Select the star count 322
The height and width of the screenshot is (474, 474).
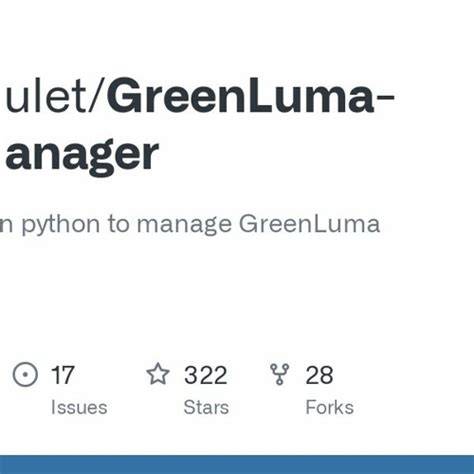pyautogui.click(x=206, y=375)
